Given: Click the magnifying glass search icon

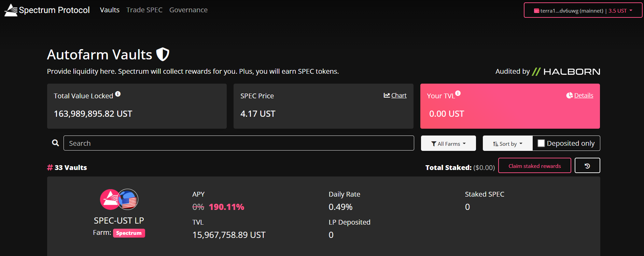Looking at the screenshot, I should (x=55, y=143).
